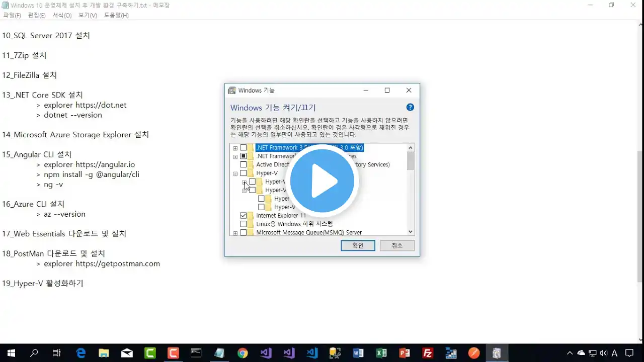Collapse the top-level Hyper-V tree node
Image resolution: width=644 pixels, height=362 pixels.
pos(235,173)
